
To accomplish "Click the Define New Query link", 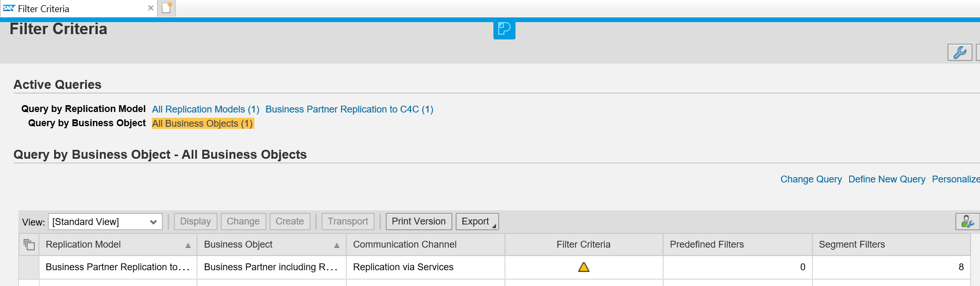I will pyautogui.click(x=886, y=179).
